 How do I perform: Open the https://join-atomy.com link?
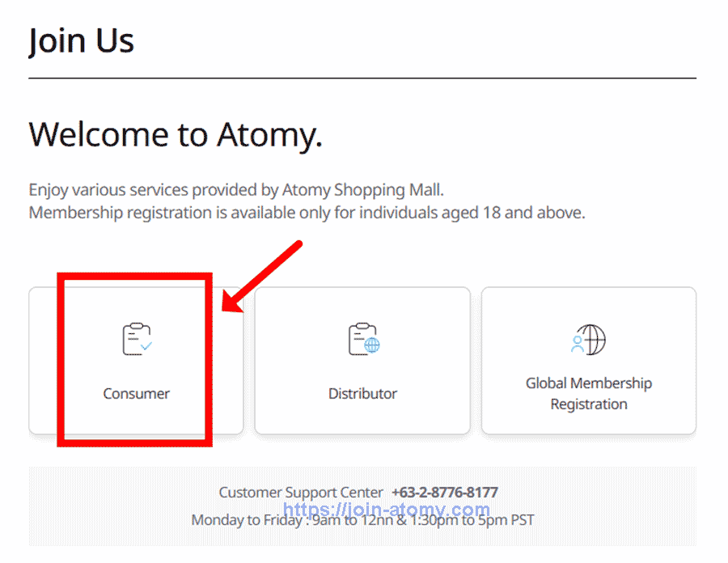[x=387, y=509]
